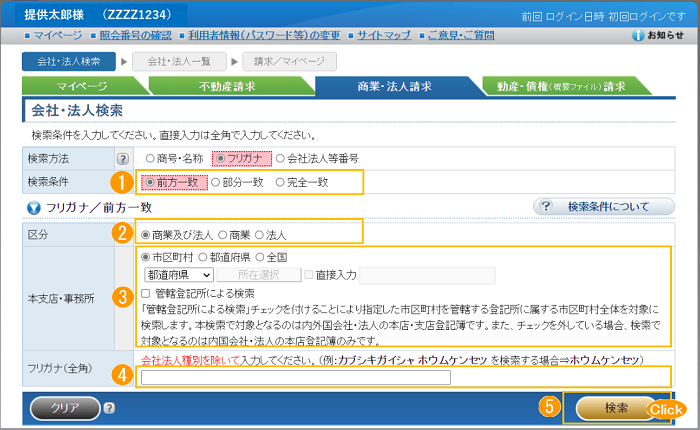Click 検索条件について help button
The height and width of the screenshot is (430, 700).
[x=604, y=206]
